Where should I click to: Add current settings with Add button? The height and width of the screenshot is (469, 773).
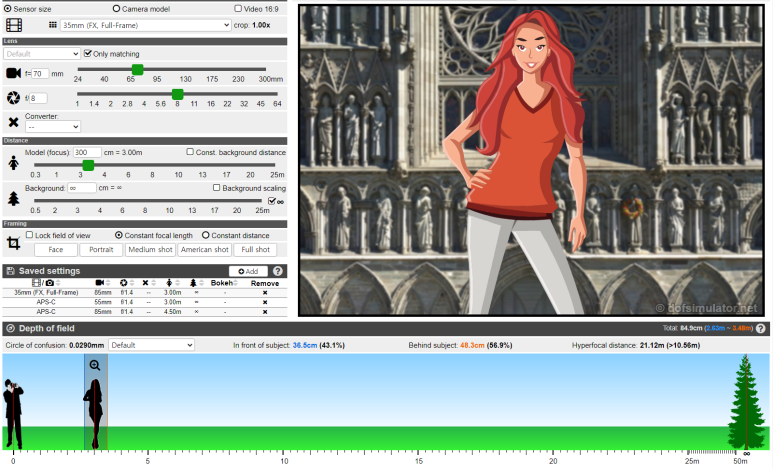(248, 271)
